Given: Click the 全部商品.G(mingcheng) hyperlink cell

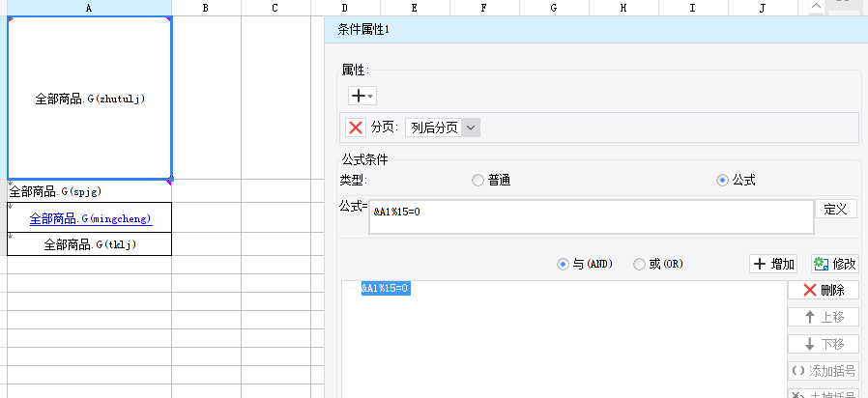Looking at the screenshot, I should click(x=91, y=218).
